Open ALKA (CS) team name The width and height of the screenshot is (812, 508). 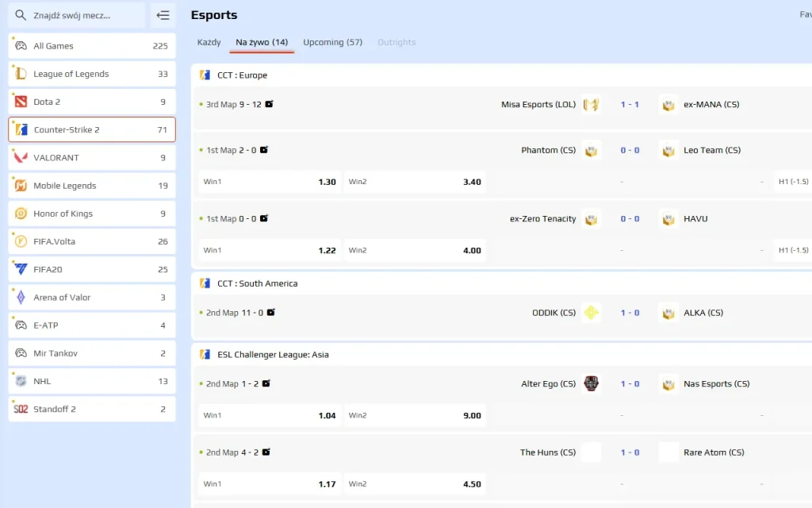(x=703, y=313)
